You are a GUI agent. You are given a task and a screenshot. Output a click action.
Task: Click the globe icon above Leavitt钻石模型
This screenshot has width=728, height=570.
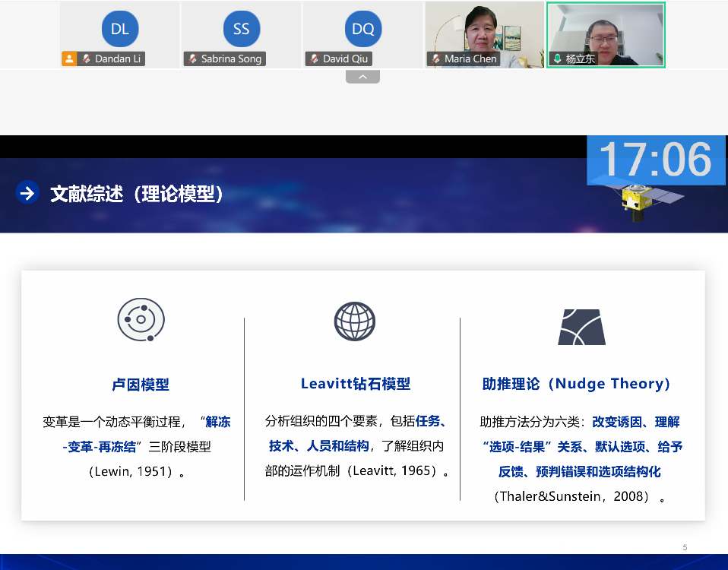[x=355, y=321]
